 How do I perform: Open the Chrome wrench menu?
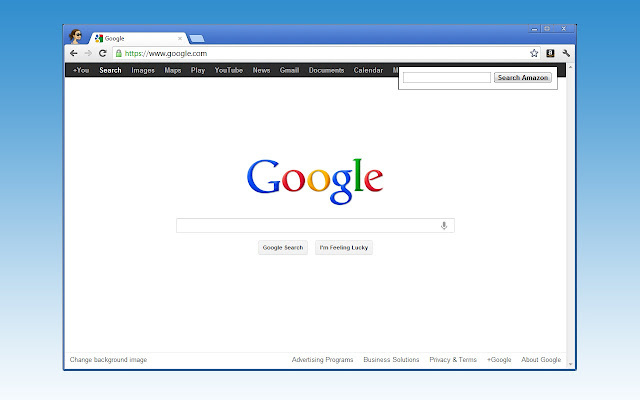(x=566, y=53)
